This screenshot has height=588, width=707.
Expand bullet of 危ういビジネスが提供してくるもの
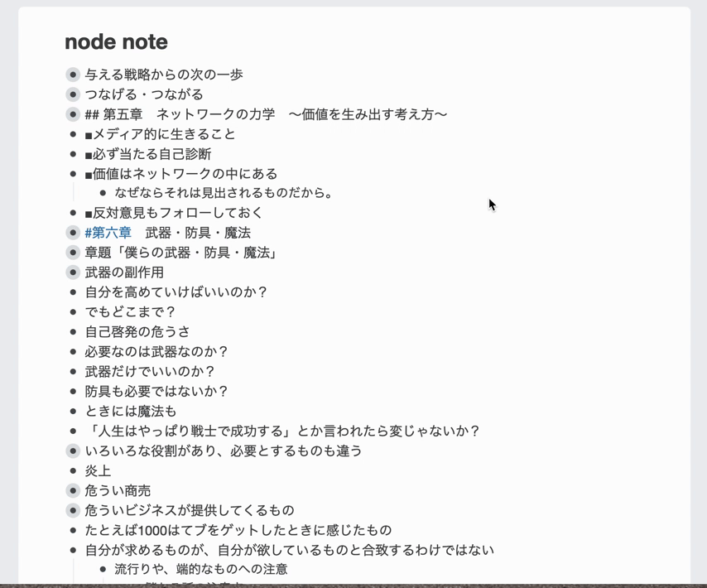(73, 510)
